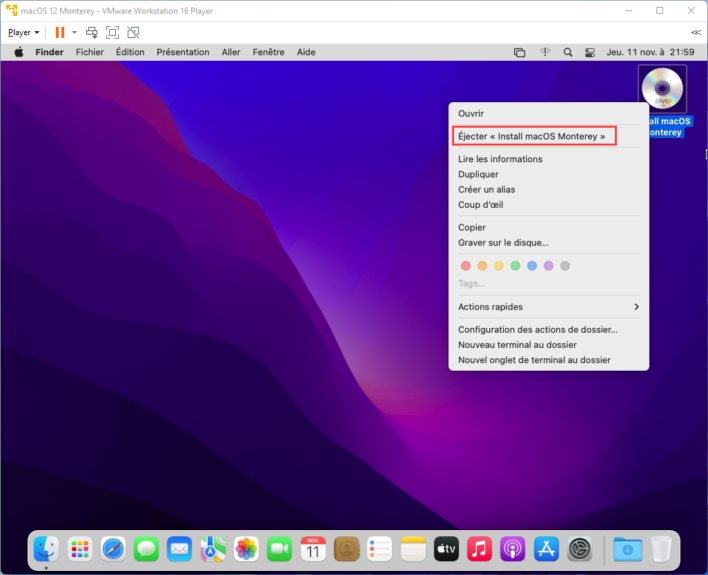This screenshot has width=708, height=575.
Task: Open Calendar showing Nov 11
Action: pos(313,549)
